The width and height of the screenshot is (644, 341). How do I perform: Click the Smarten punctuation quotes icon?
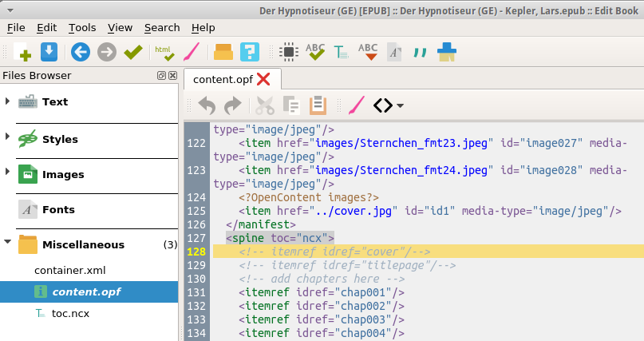pyautogui.click(x=420, y=53)
